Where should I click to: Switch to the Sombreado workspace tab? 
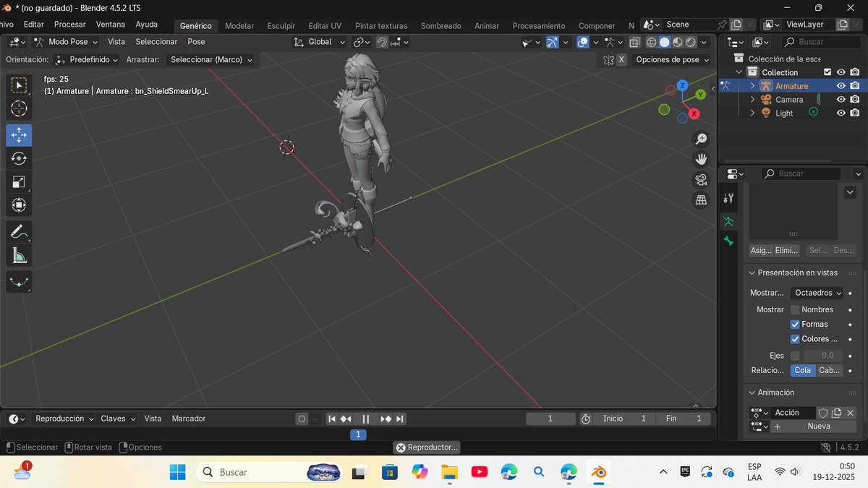click(441, 26)
